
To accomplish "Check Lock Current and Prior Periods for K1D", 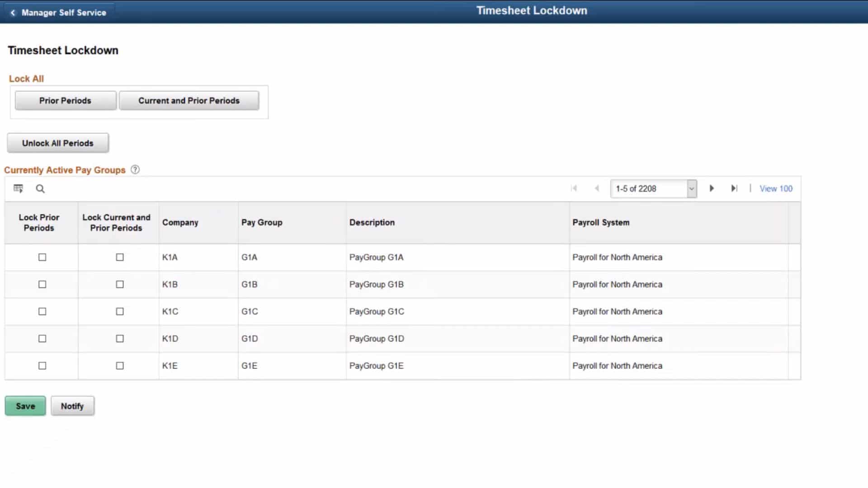I will (120, 338).
